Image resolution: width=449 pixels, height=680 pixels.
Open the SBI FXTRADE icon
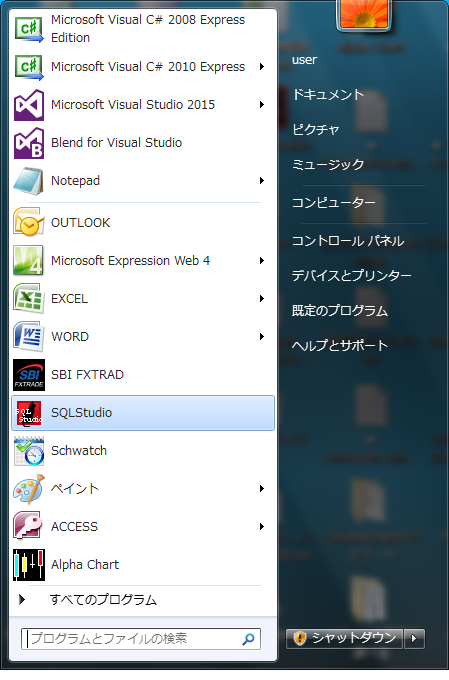click(x=29, y=375)
